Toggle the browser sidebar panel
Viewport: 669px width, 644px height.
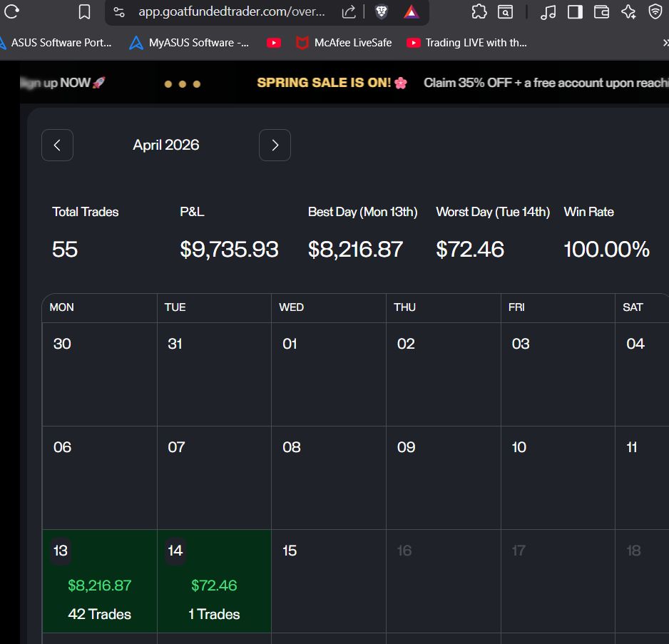575,11
